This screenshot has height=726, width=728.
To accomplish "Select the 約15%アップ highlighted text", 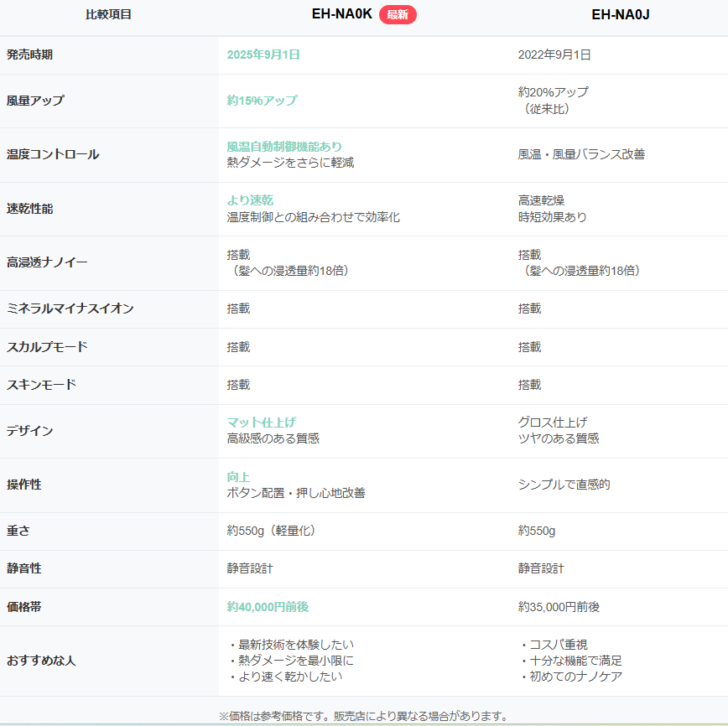I will point(262,101).
